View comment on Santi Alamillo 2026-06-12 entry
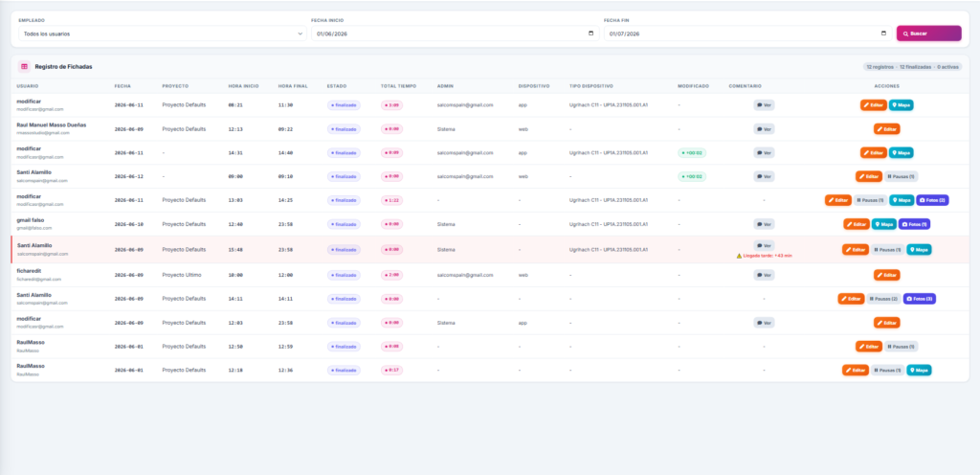 pos(764,176)
